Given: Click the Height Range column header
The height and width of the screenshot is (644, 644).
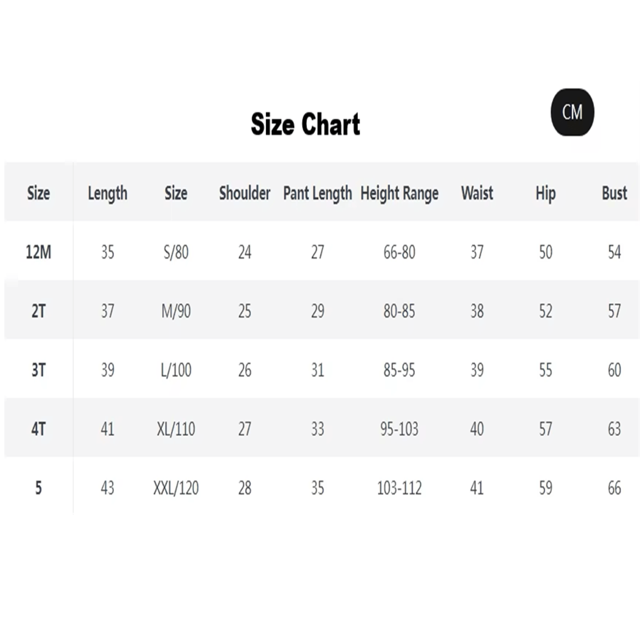Looking at the screenshot, I should (x=399, y=193).
